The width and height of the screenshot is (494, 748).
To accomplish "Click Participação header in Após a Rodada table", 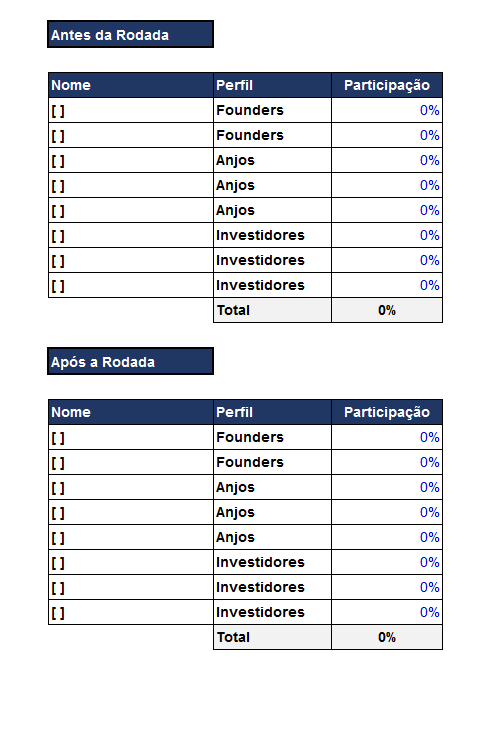I will (x=387, y=412).
